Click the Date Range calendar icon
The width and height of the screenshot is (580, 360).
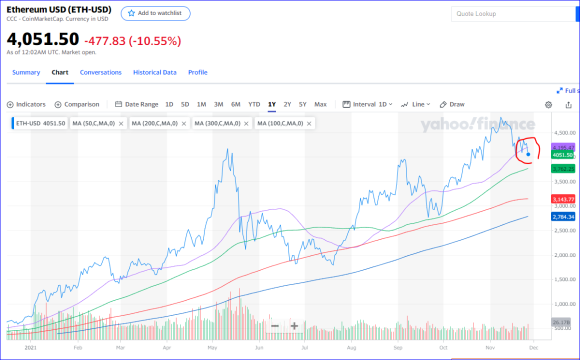point(118,104)
